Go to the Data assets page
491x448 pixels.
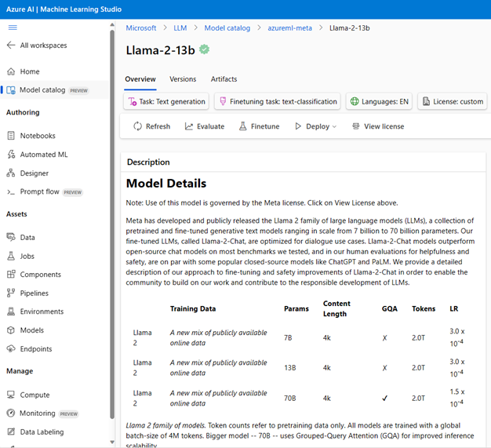pos(27,238)
